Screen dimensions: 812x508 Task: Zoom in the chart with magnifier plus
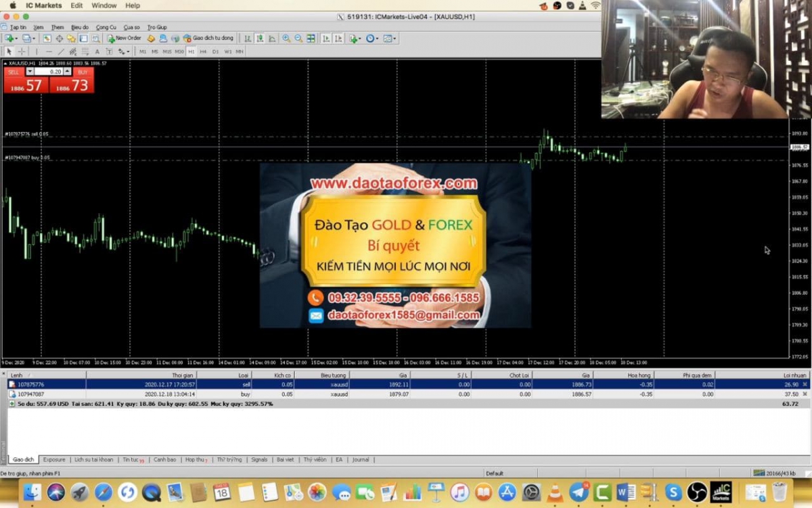tap(286, 38)
